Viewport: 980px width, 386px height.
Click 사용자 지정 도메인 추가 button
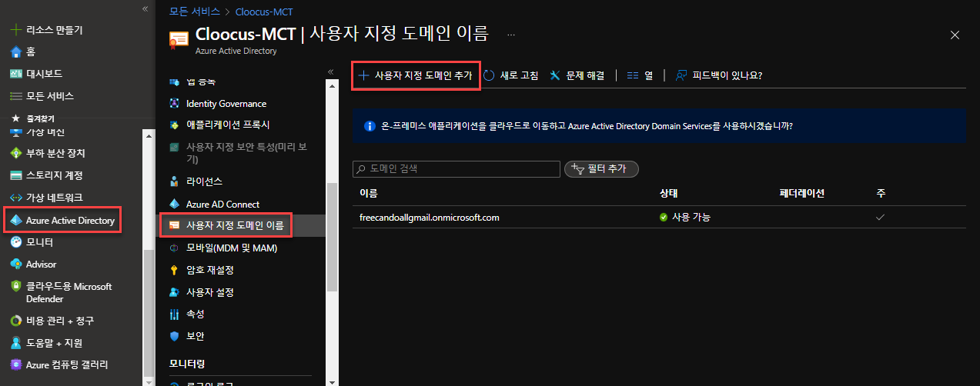tap(416, 75)
